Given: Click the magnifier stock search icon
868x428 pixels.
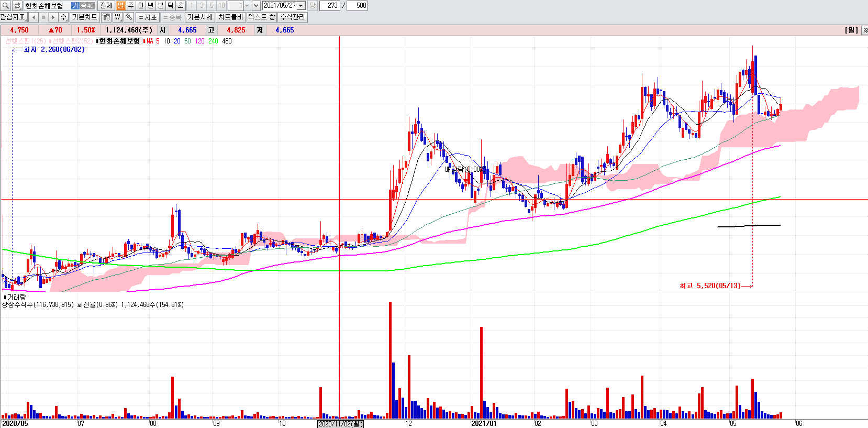Looking at the screenshot, I should [x=6, y=5].
